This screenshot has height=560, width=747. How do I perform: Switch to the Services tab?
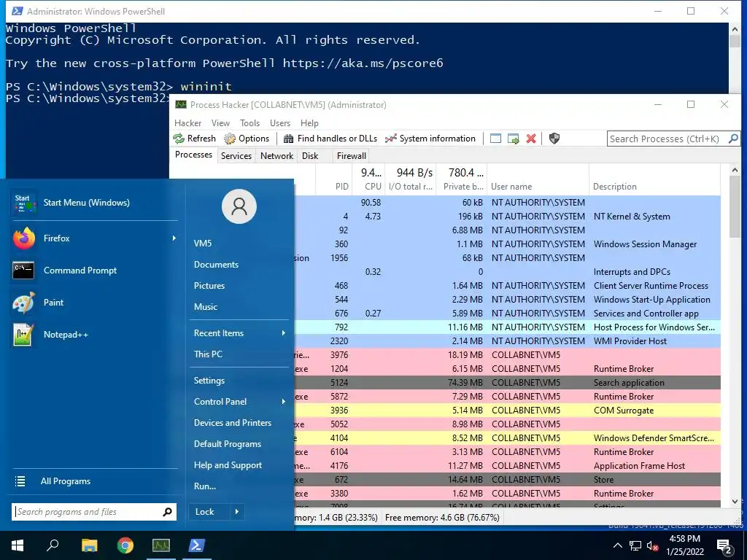(236, 156)
